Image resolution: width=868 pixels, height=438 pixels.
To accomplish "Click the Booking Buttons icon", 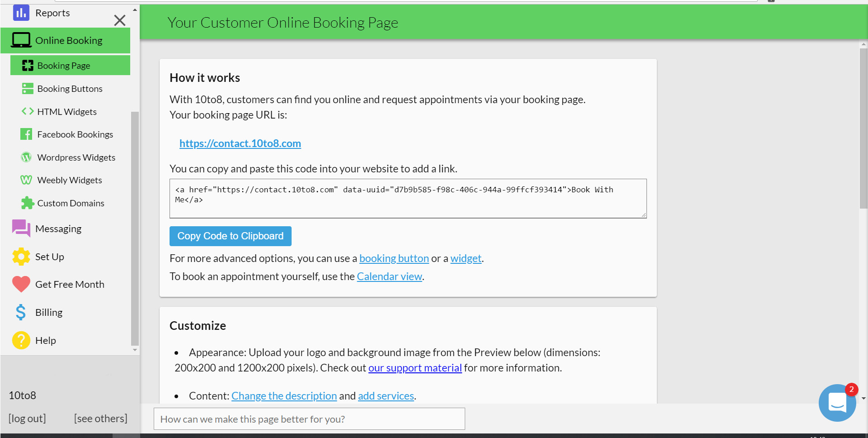I will 28,89.
